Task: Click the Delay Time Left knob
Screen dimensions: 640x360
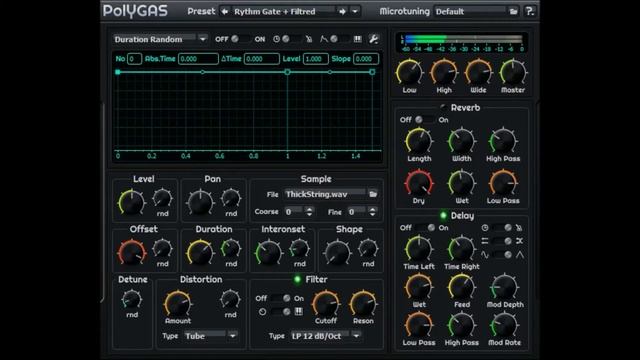Action: (419, 249)
